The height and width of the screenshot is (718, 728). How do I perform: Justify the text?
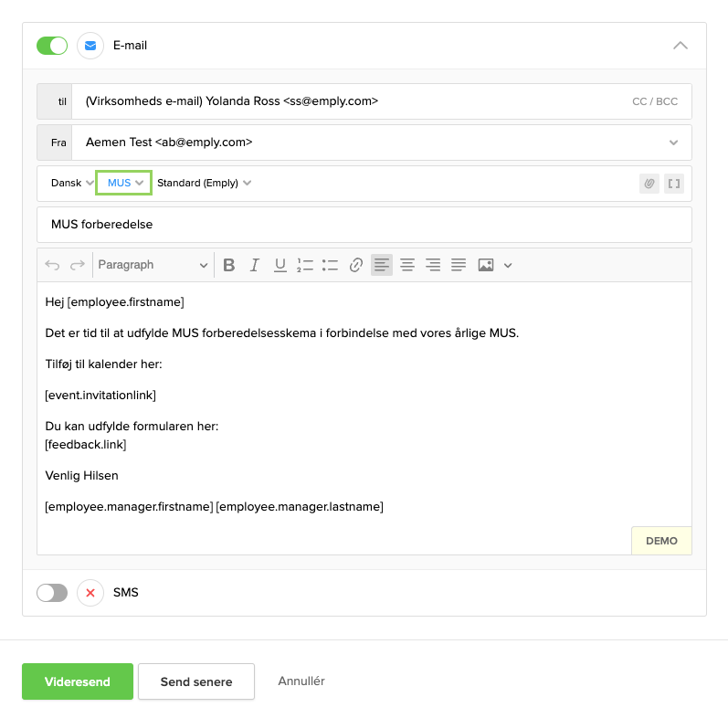tap(459, 265)
